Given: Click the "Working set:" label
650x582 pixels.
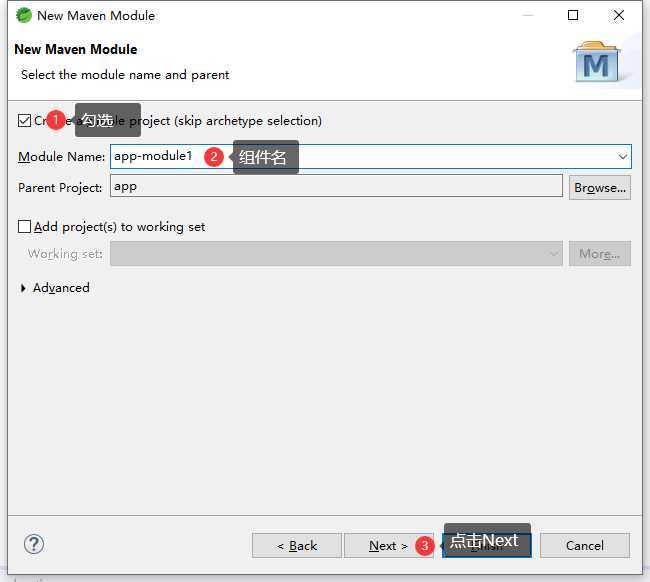Looking at the screenshot, I should tap(65, 254).
